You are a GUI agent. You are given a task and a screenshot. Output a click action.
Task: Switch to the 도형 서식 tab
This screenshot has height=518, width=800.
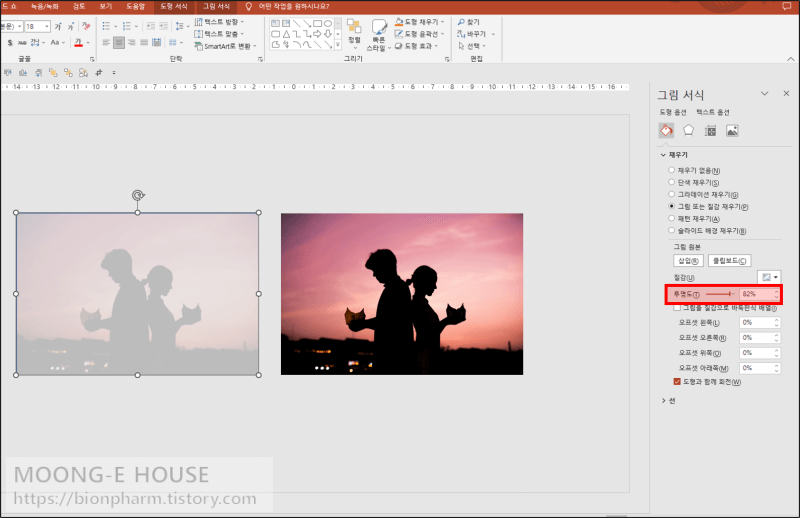(x=174, y=6)
